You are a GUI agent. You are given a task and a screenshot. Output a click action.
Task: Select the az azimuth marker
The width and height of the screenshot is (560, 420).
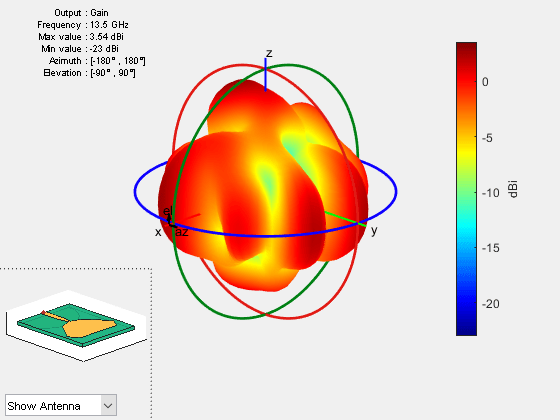[182, 232]
